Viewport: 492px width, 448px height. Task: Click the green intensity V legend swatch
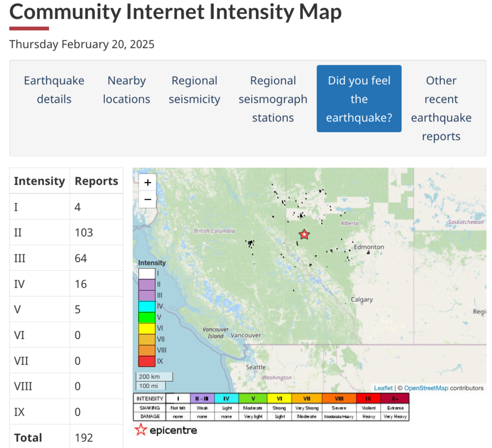click(x=147, y=317)
